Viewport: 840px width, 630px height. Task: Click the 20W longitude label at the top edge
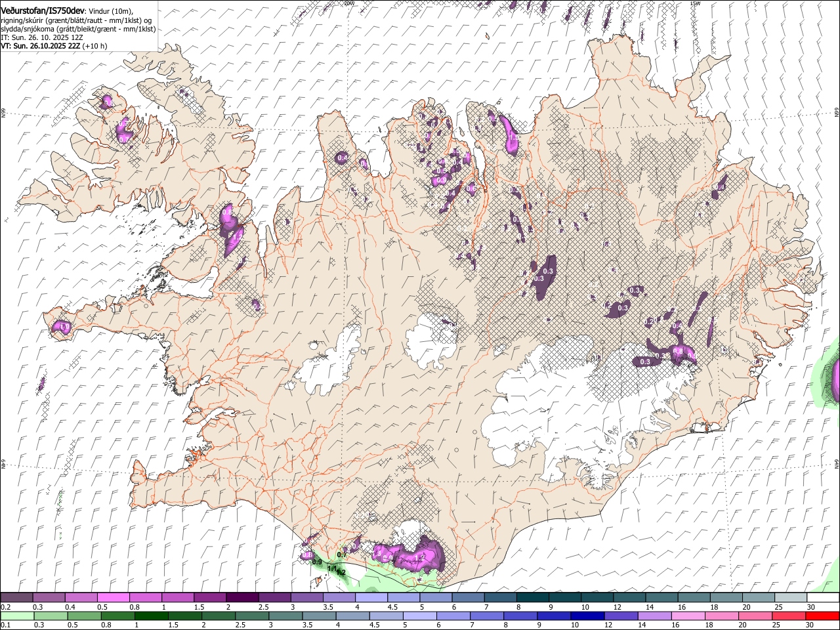coord(348,3)
